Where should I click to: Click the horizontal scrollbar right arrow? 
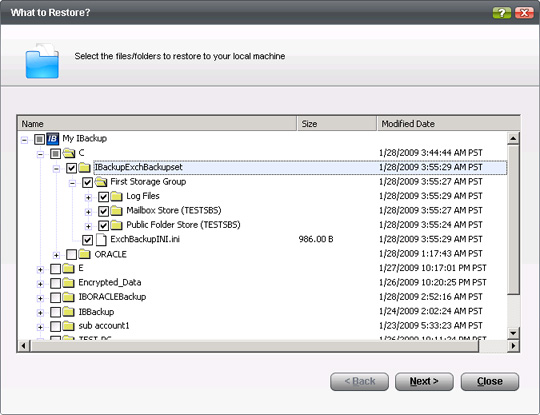pos(513,346)
